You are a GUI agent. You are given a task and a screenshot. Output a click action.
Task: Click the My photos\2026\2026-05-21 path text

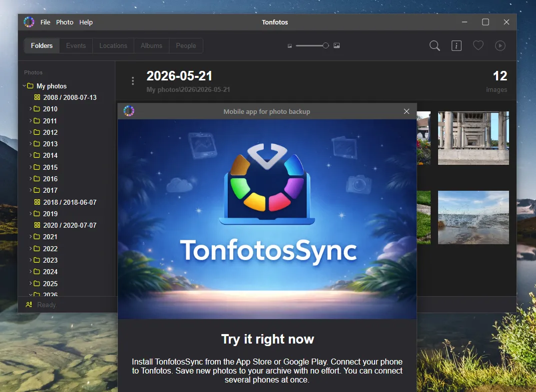click(188, 89)
